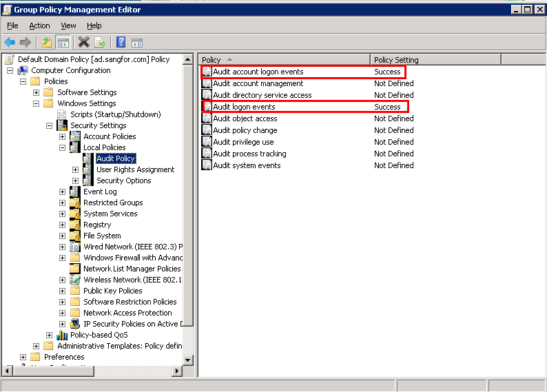Open the Action menu
The image size is (547, 392).
coord(39,25)
